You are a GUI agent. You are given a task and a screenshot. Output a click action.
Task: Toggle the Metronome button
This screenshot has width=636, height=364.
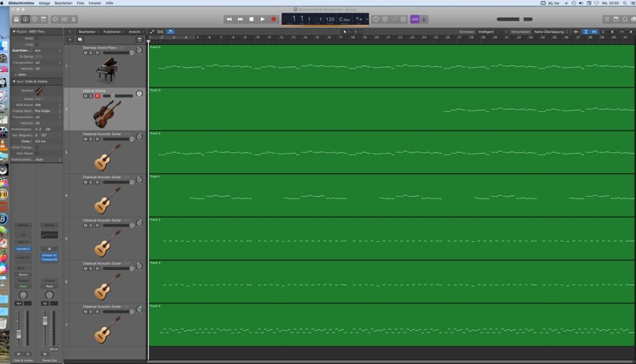pyautogui.click(x=424, y=19)
